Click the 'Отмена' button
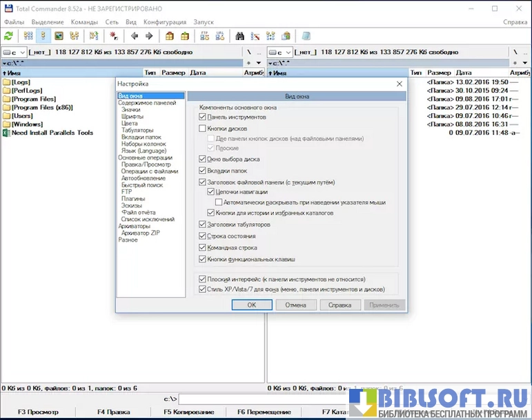Viewport: 532px width, 420px height. point(295,305)
